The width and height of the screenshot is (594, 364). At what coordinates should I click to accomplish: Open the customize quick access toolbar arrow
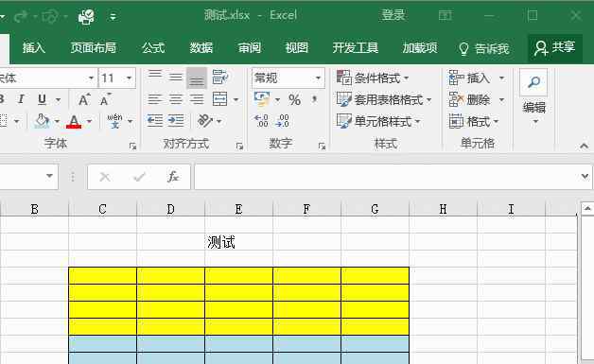[113, 16]
